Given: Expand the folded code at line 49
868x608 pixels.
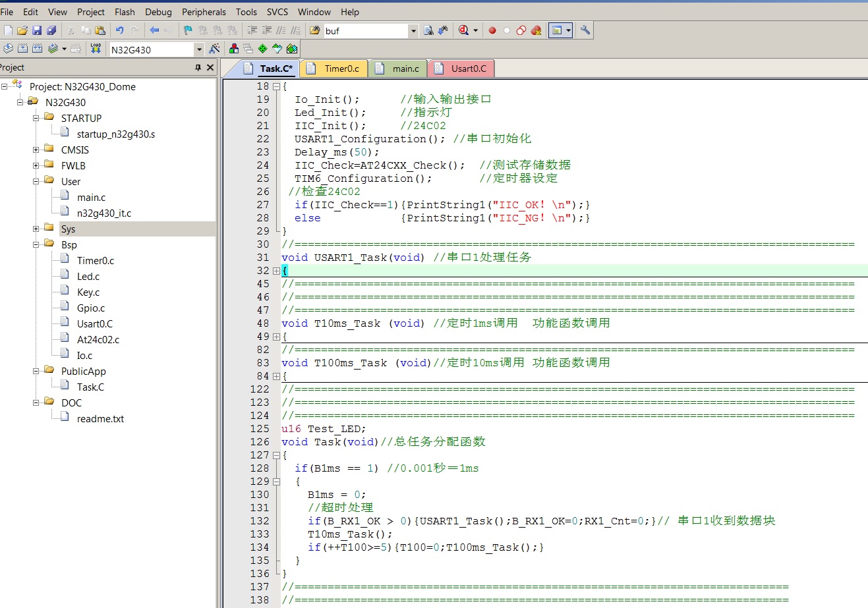Looking at the screenshot, I should [277, 337].
